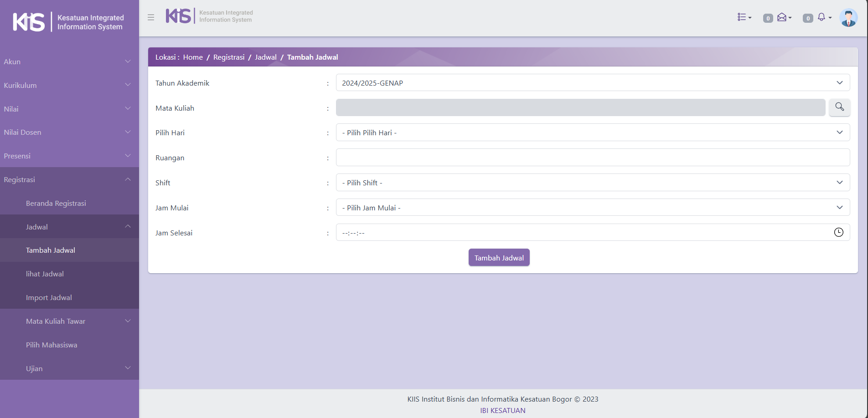Click the clock icon in Jam Selesai

838,232
